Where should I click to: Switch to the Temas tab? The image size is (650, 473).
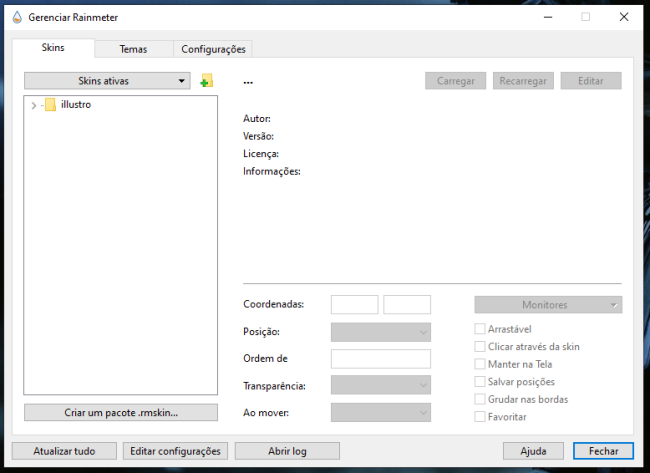tap(133, 49)
